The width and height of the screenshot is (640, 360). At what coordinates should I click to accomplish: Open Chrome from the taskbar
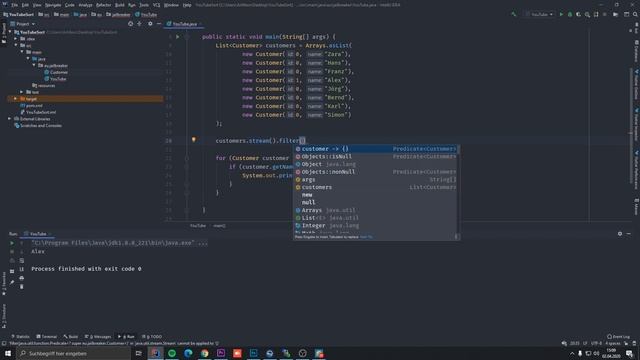(204, 353)
